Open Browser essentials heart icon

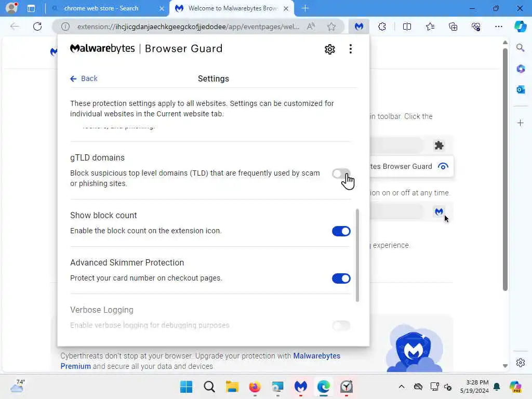tap(476, 26)
